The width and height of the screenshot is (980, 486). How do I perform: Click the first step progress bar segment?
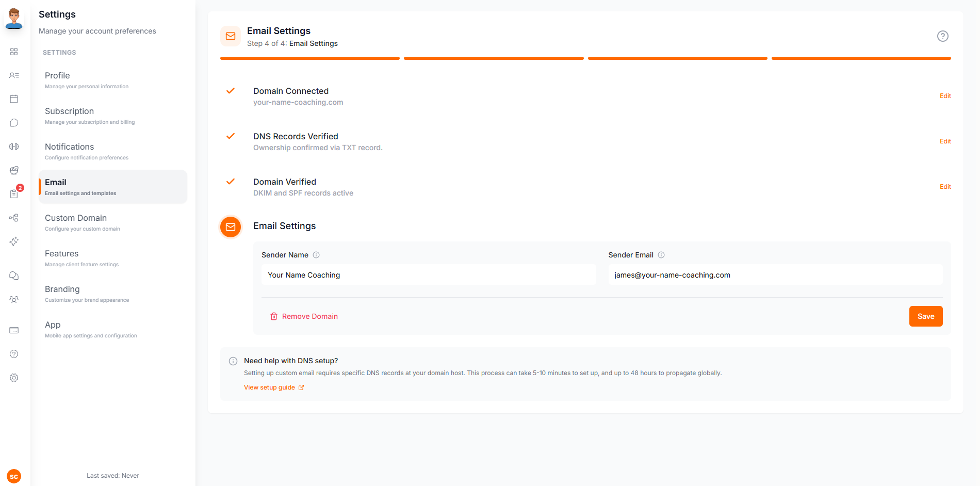pyautogui.click(x=309, y=58)
